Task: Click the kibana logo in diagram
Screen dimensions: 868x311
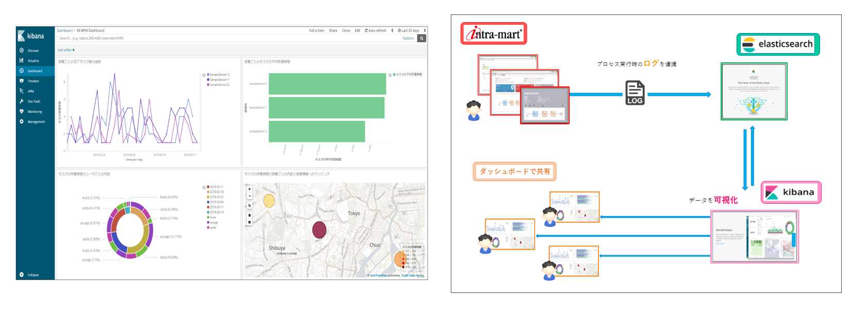Action: tap(791, 192)
